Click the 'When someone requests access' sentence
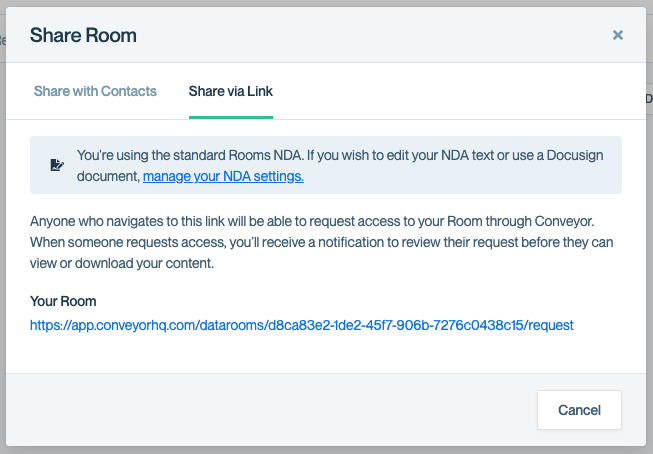 coord(322,242)
